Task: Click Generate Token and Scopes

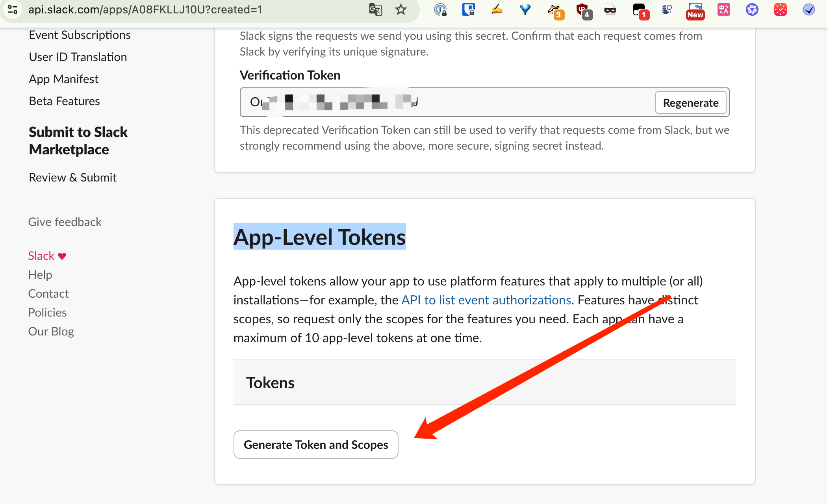Action: [x=315, y=445]
